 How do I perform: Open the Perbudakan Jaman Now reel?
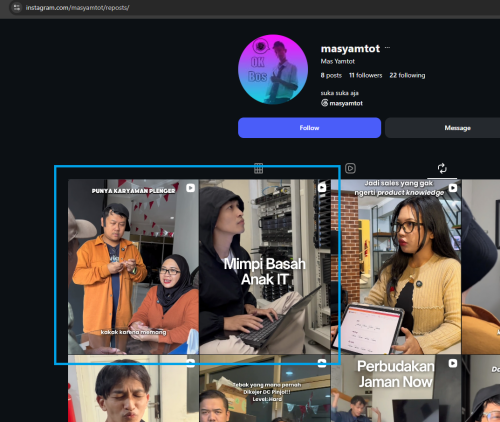[x=396, y=389]
